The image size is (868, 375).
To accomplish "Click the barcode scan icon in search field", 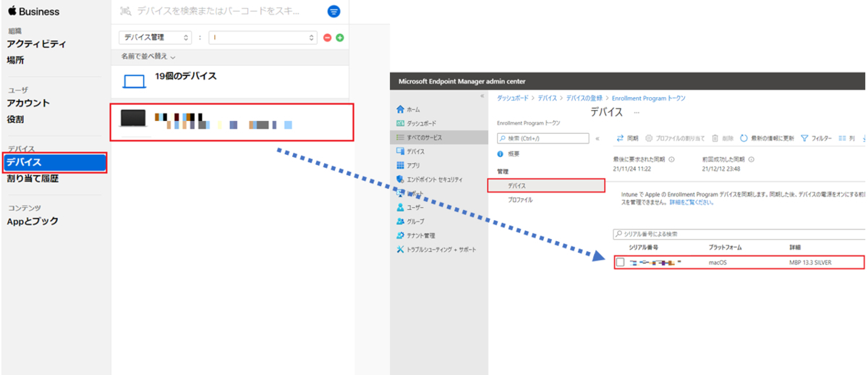I will click(126, 12).
